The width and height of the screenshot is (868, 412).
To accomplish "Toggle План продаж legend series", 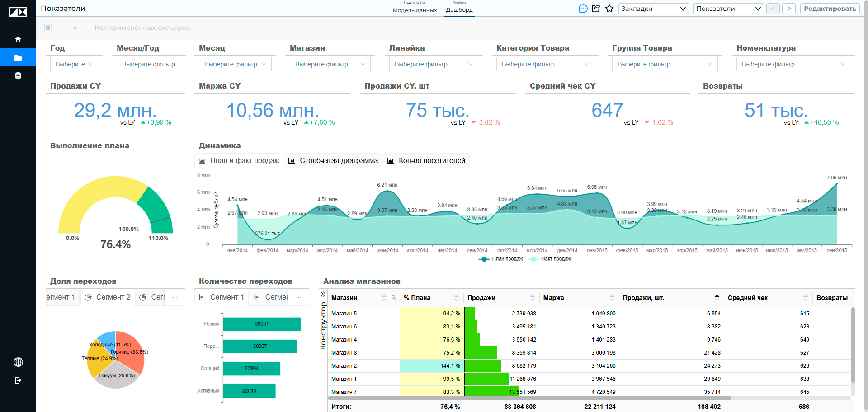I will coord(501,259).
